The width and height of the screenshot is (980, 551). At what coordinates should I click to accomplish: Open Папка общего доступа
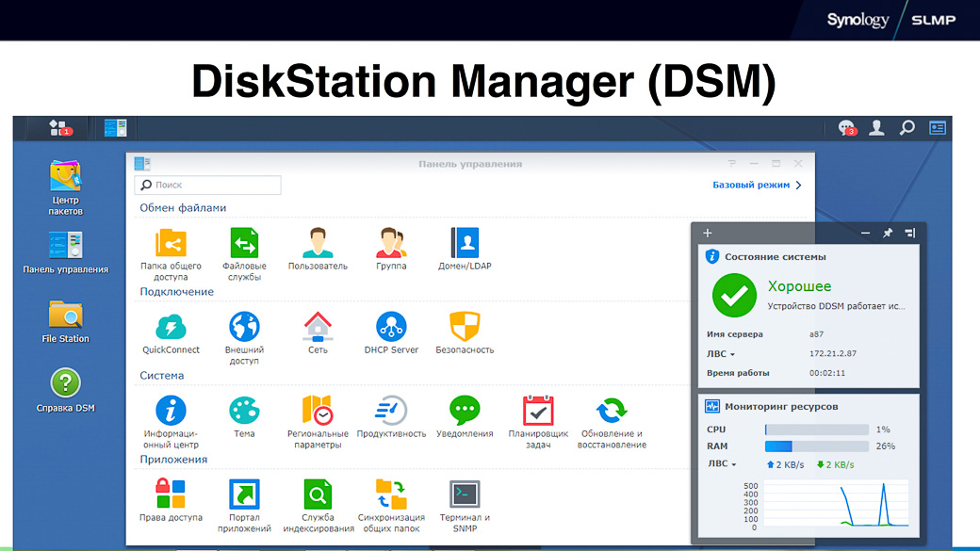[x=171, y=253]
